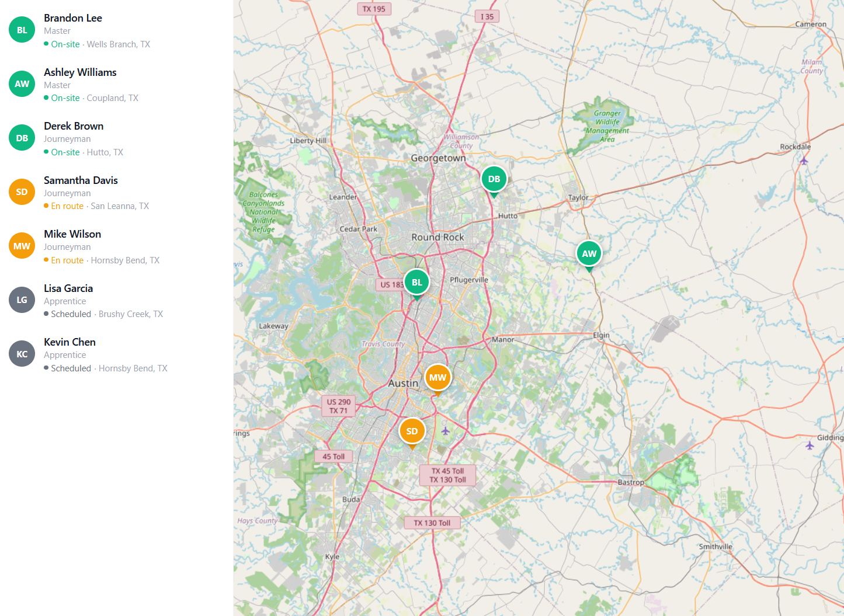Click the TX 45 Toll TX 130 Toll shield
The width and height of the screenshot is (844, 616).
[x=448, y=475]
